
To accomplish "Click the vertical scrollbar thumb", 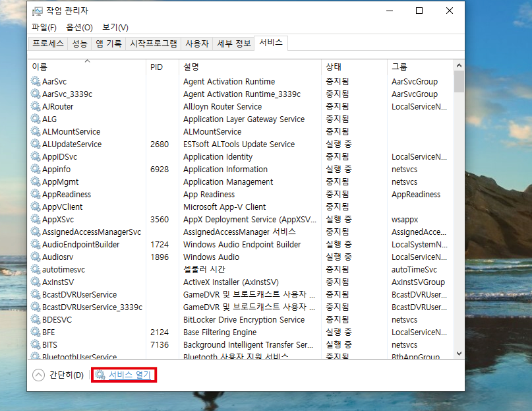I will pyautogui.click(x=459, y=81).
